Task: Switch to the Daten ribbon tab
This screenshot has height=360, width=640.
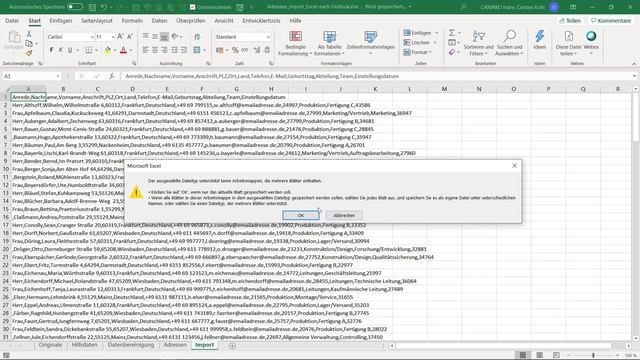Action: [159, 20]
